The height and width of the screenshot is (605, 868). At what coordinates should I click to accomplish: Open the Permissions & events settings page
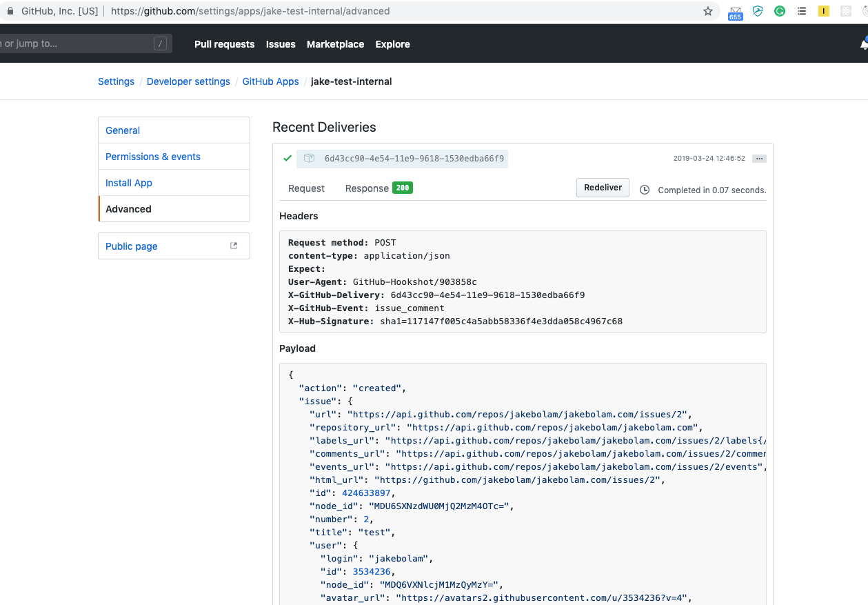pos(153,157)
